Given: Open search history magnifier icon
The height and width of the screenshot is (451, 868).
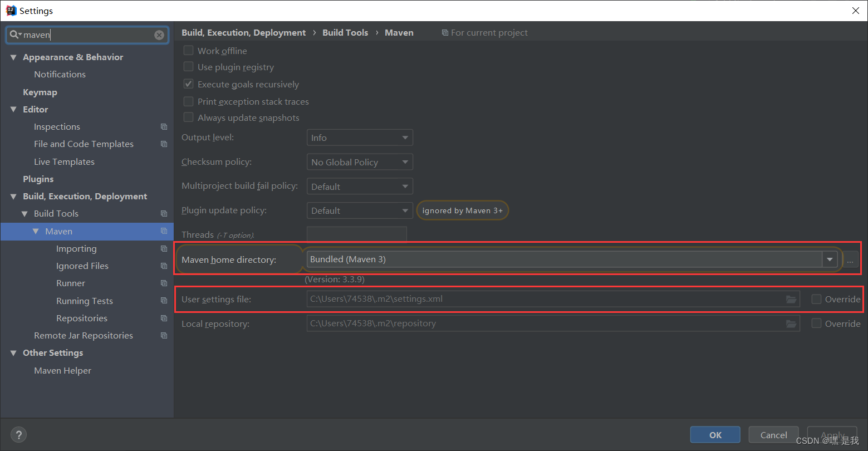Looking at the screenshot, I should (x=15, y=35).
